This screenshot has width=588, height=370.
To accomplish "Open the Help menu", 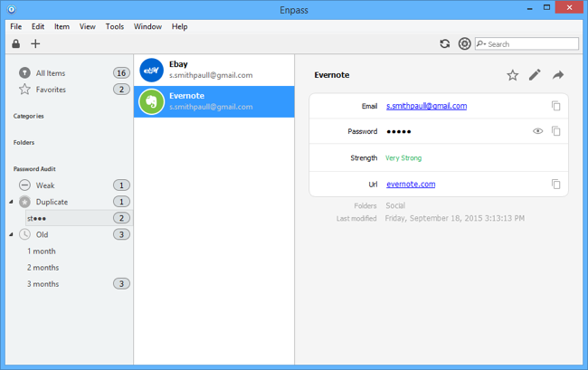I will click(x=180, y=26).
